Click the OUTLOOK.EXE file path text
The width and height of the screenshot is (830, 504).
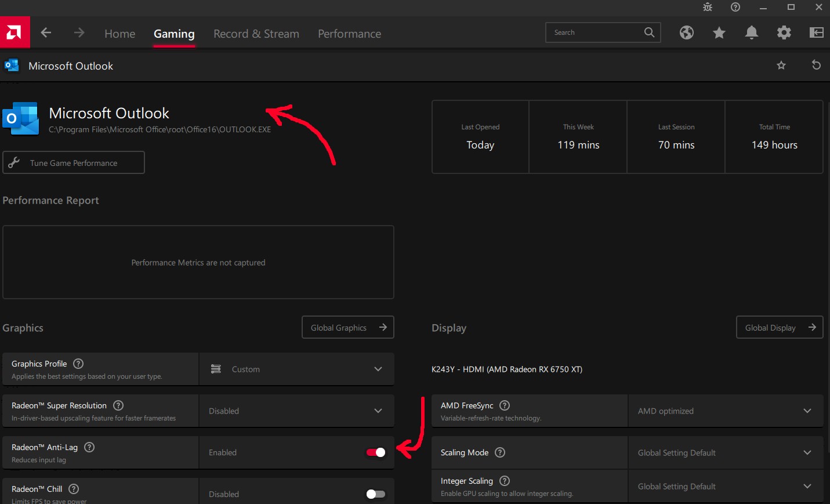click(160, 129)
